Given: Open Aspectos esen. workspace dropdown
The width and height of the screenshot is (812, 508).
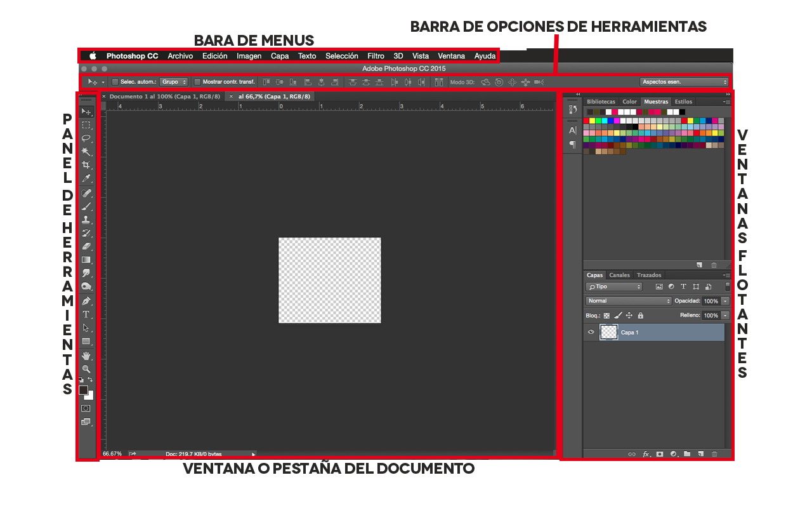Looking at the screenshot, I should coord(684,82).
